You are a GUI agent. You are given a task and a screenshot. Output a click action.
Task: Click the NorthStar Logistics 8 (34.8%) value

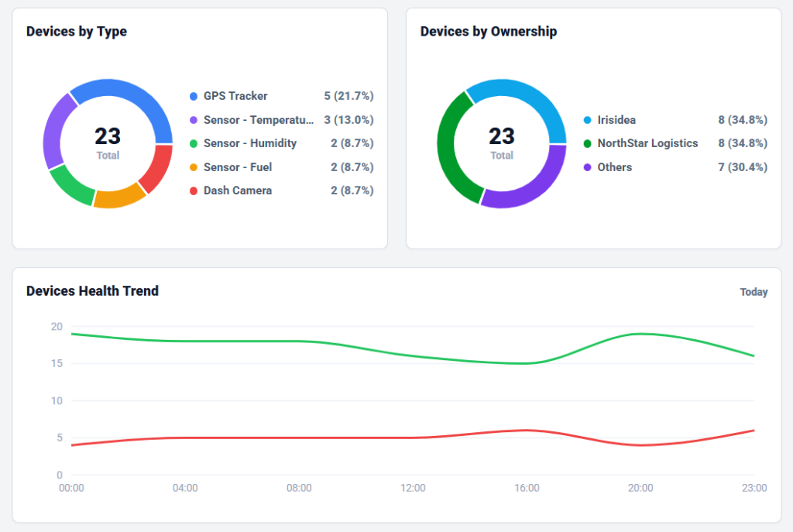[743, 143]
